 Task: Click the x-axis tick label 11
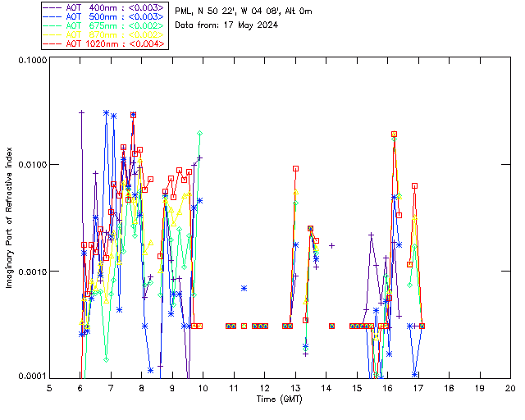coord(234,388)
